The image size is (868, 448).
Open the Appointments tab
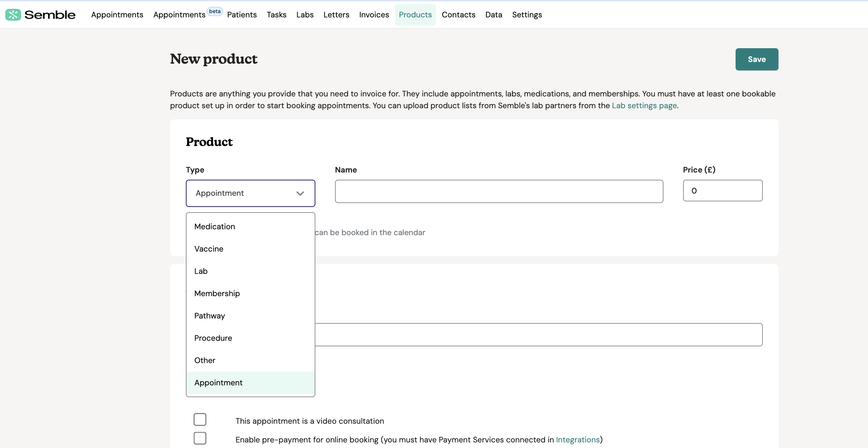117,15
